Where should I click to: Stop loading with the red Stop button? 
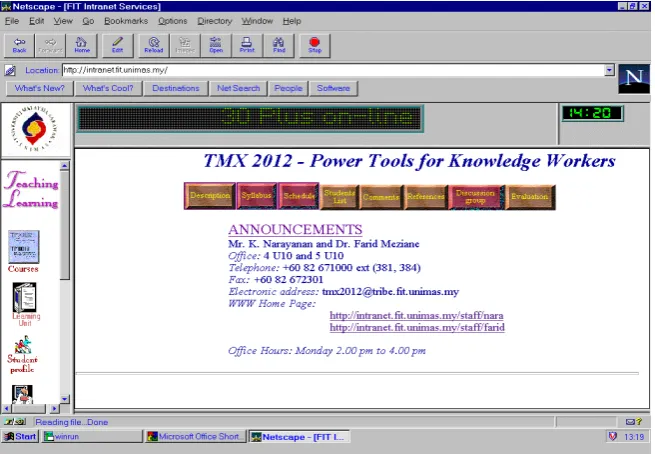[315, 45]
